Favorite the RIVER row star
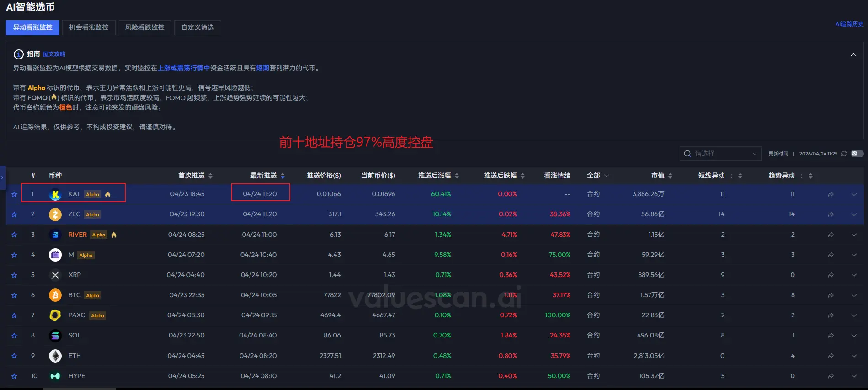 tap(14, 235)
